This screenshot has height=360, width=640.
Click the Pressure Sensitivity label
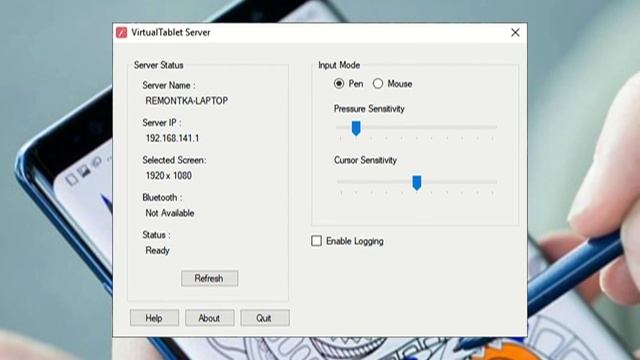tap(369, 109)
